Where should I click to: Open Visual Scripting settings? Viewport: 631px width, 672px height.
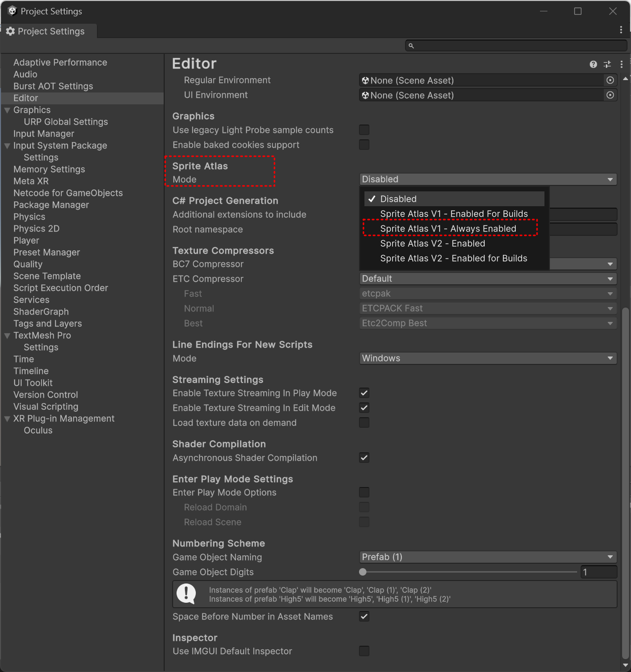[x=46, y=406]
